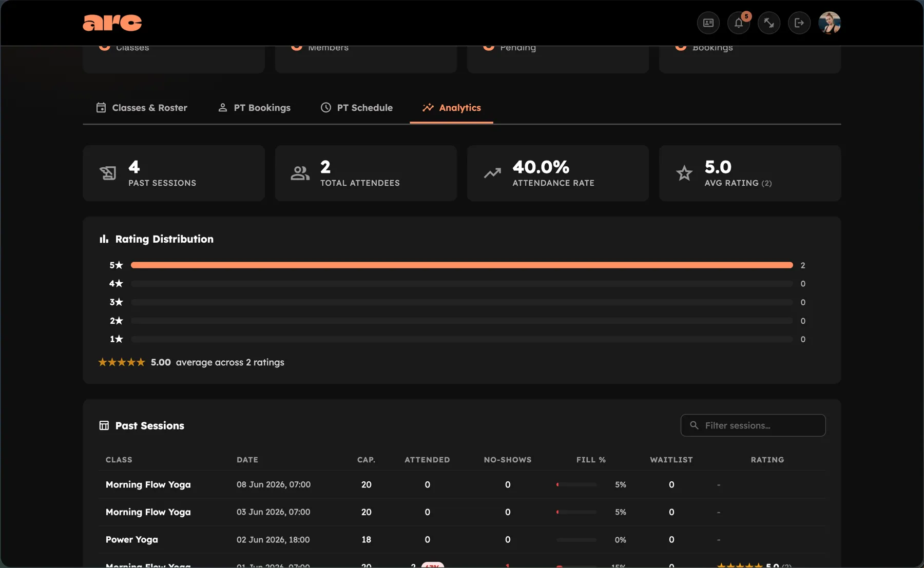
Task: Click the 3-star rating distribution bar
Action: point(462,302)
